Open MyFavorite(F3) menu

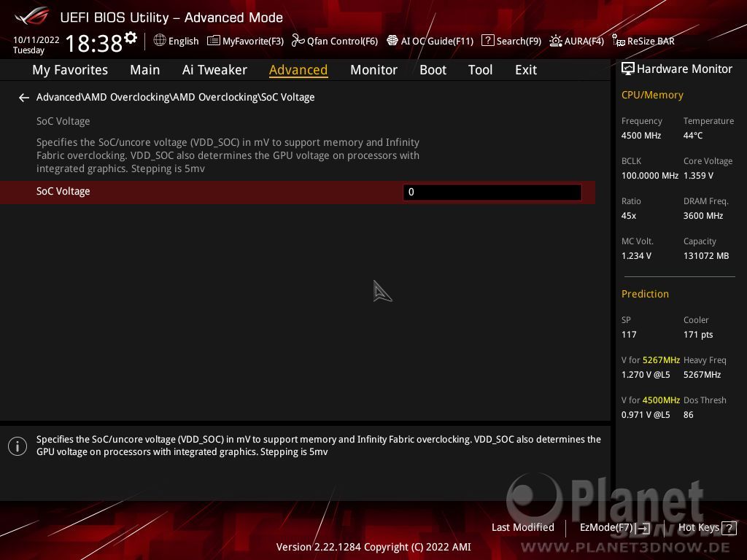click(x=245, y=41)
